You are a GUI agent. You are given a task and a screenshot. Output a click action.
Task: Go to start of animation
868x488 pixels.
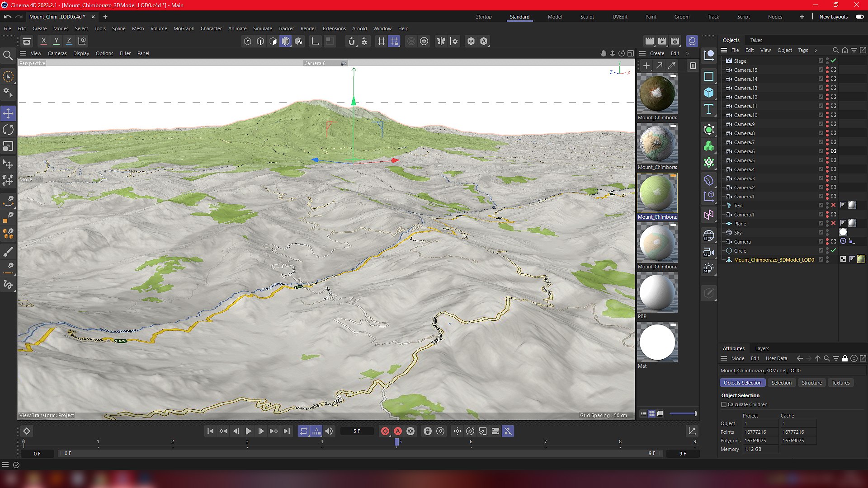[x=210, y=432]
